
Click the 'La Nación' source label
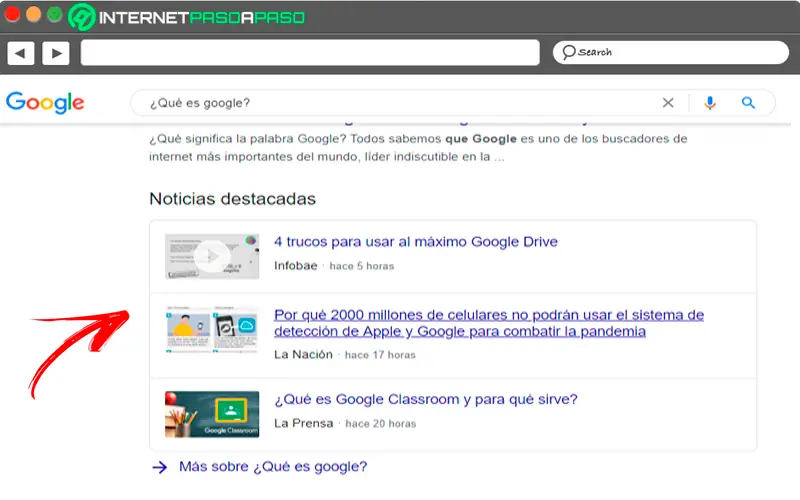303,355
